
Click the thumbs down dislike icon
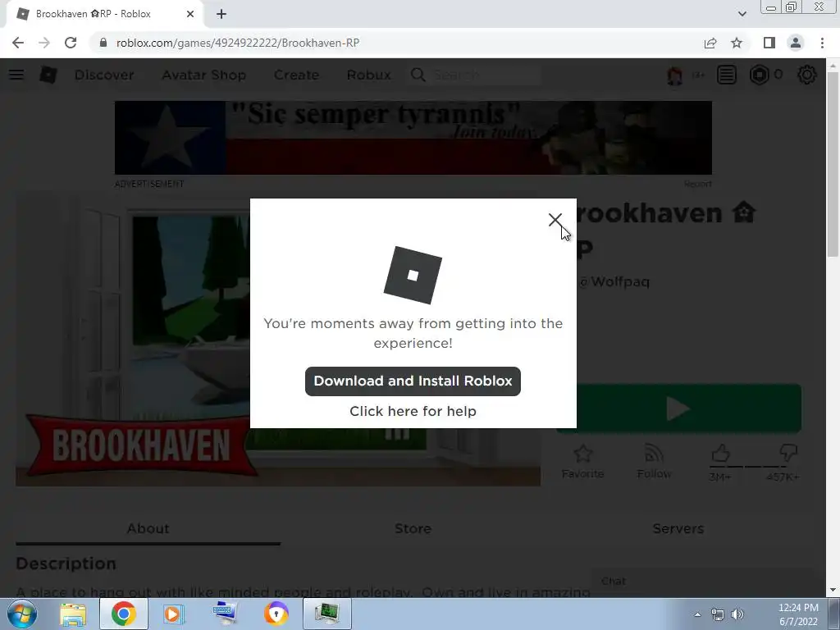tap(788, 453)
